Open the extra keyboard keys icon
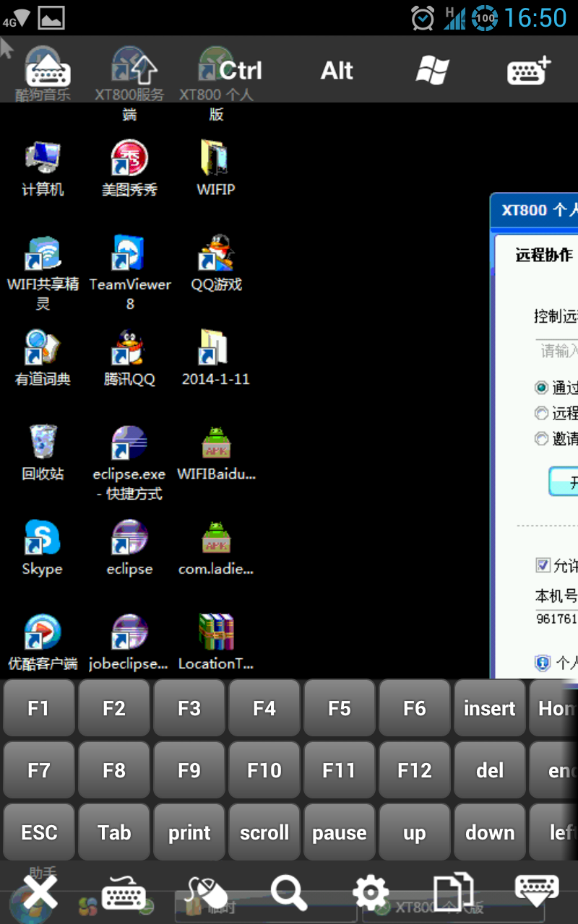578x924 pixels. (529, 71)
